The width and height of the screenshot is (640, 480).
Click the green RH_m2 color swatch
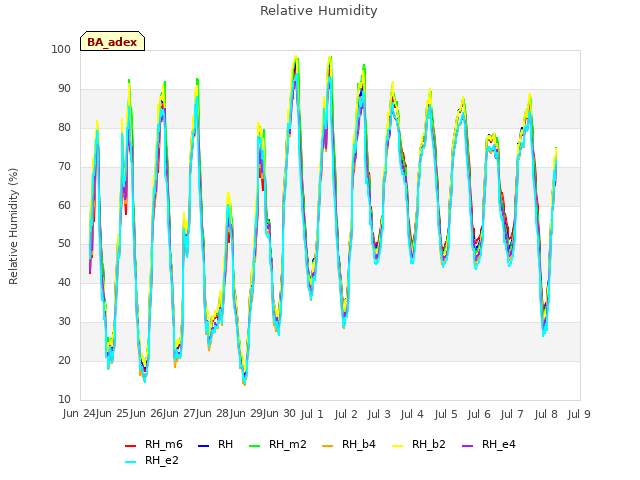click(254, 446)
